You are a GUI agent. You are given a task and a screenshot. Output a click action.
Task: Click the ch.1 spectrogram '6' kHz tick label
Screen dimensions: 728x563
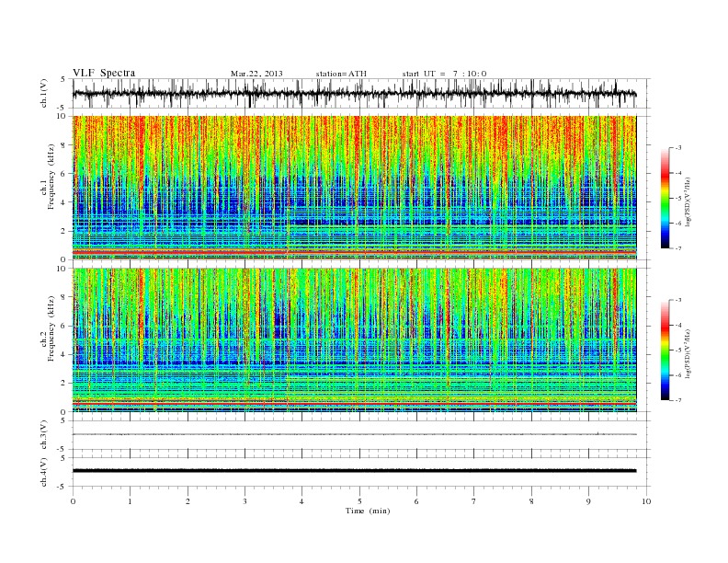[x=63, y=174]
